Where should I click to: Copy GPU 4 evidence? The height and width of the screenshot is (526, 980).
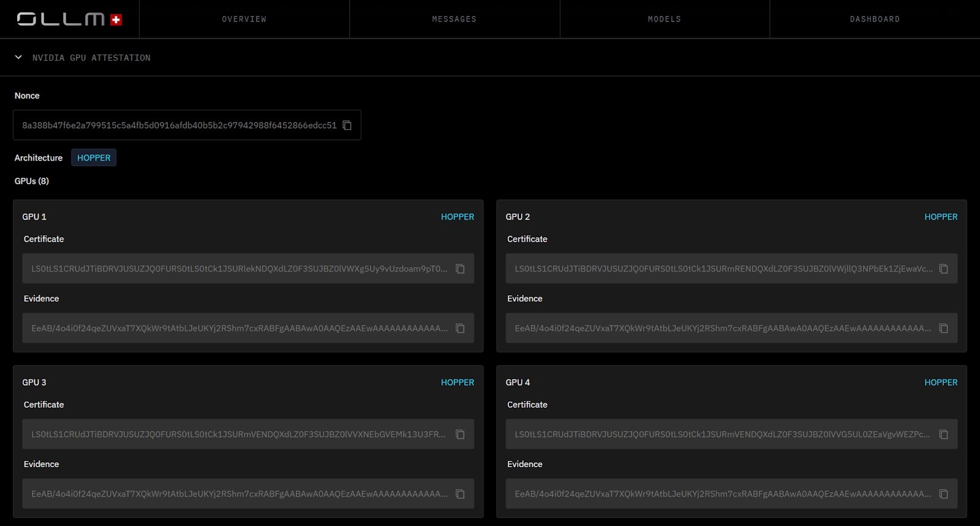[943, 494]
